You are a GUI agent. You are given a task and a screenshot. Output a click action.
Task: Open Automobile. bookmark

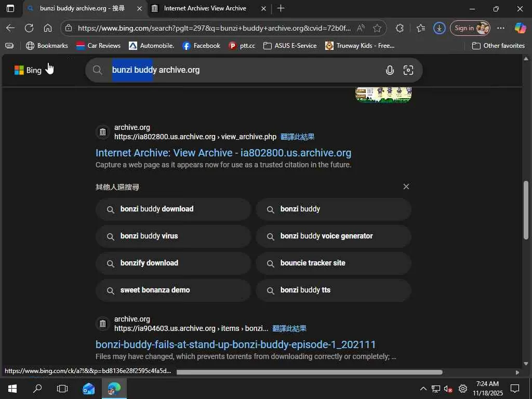pyautogui.click(x=151, y=46)
